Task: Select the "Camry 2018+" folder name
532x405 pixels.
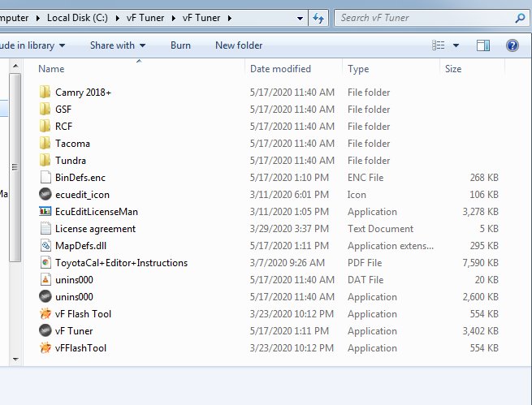Action: [x=83, y=93]
